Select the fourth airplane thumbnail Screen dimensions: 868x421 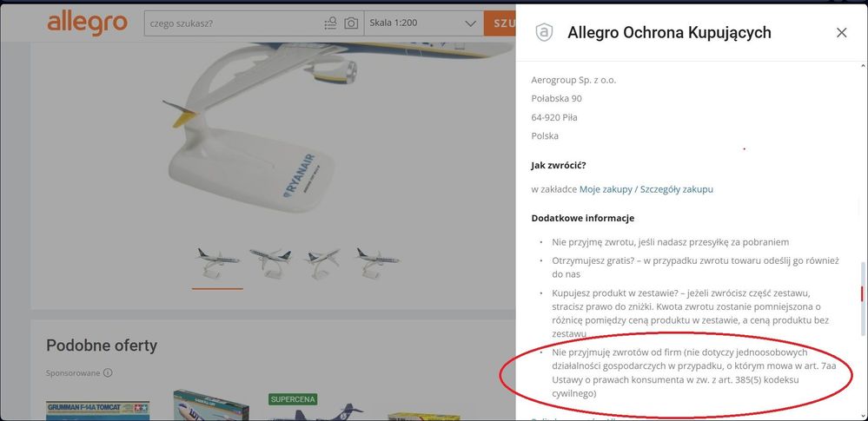(x=378, y=263)
